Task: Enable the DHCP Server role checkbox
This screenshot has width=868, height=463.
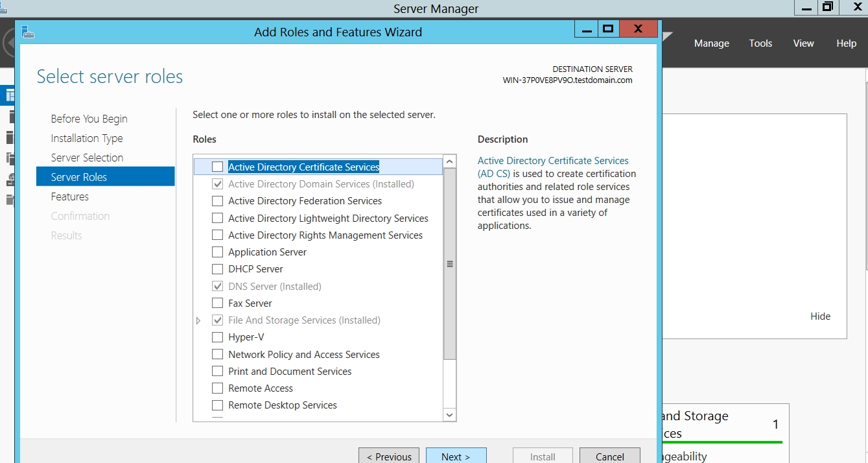Action: pyautogui.click(x=217, y=269)
